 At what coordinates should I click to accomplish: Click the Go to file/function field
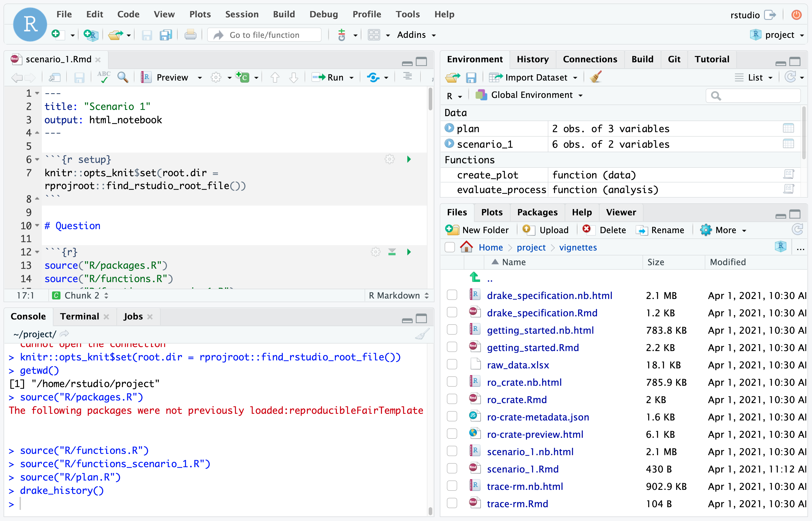coord(264,35)
